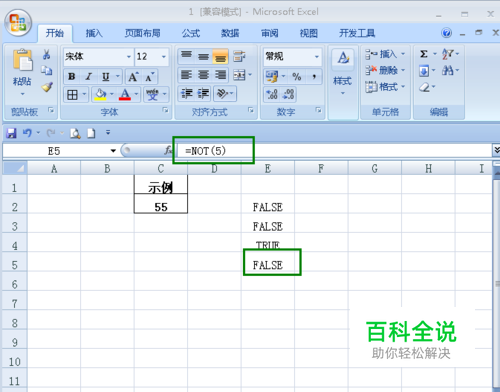This screenshot has width=500, height=392.
Task: Open the 审阅 ribbon tab
Action: tap(269, 33)
